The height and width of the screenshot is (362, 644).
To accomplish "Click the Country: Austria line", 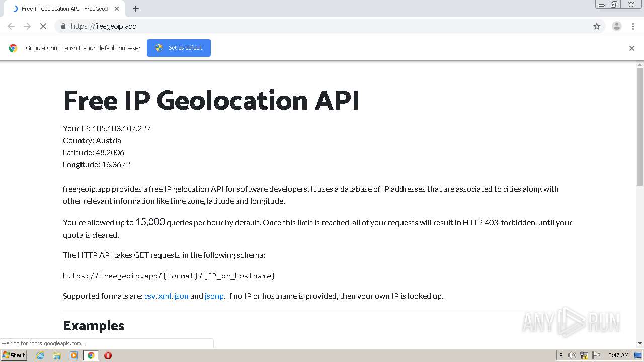I will tap(92, 140).
